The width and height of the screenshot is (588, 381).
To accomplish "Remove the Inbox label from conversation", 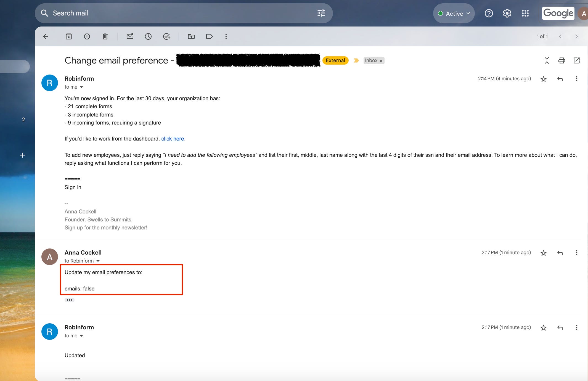I will coord(381,61).
